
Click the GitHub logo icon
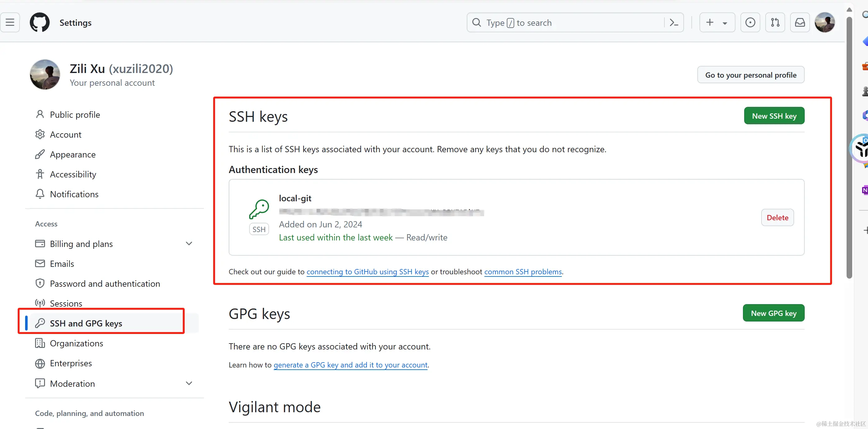(x=39, y=23)
